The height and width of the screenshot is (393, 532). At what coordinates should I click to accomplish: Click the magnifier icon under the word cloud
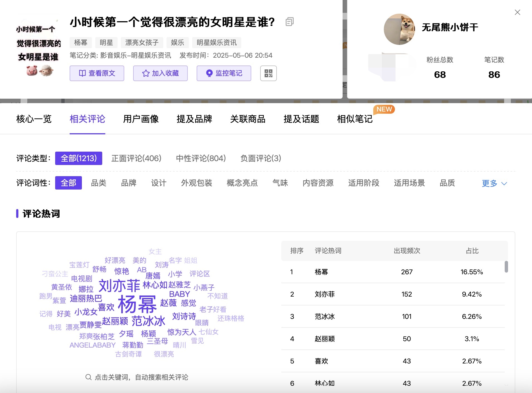coord(88,377)
